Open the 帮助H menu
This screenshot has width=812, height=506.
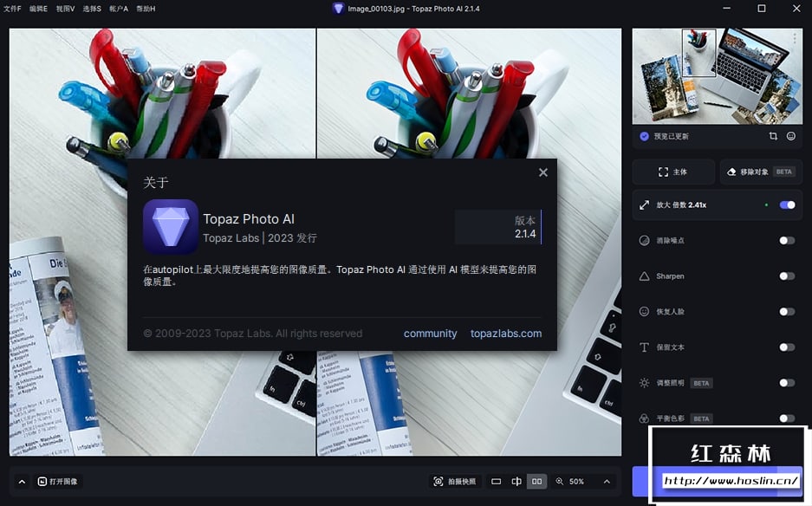click(x=146, y=9)
